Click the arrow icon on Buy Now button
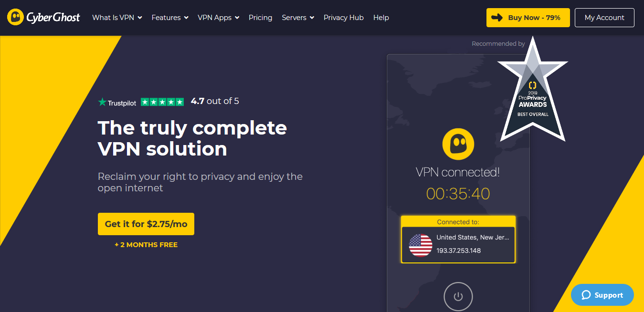The image size is (644, 312). pos(497,18)
